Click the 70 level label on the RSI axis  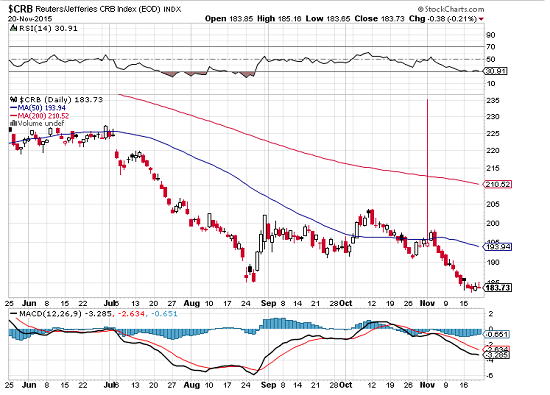pos(491,47)
